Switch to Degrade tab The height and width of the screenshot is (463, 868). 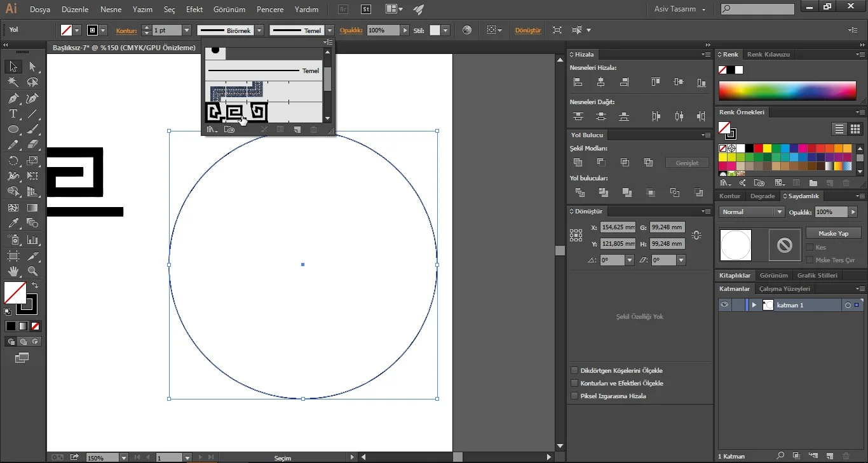point(763,196)
